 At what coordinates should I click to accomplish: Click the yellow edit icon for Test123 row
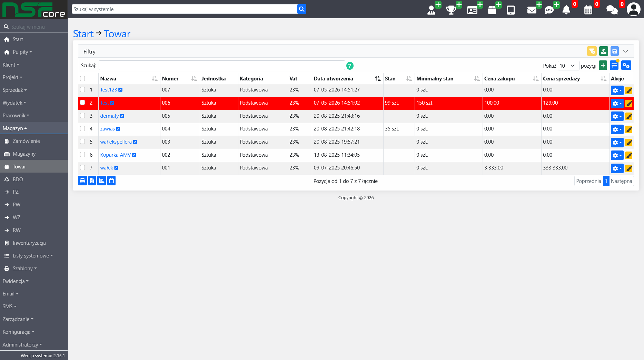click(x=629, y=91)
